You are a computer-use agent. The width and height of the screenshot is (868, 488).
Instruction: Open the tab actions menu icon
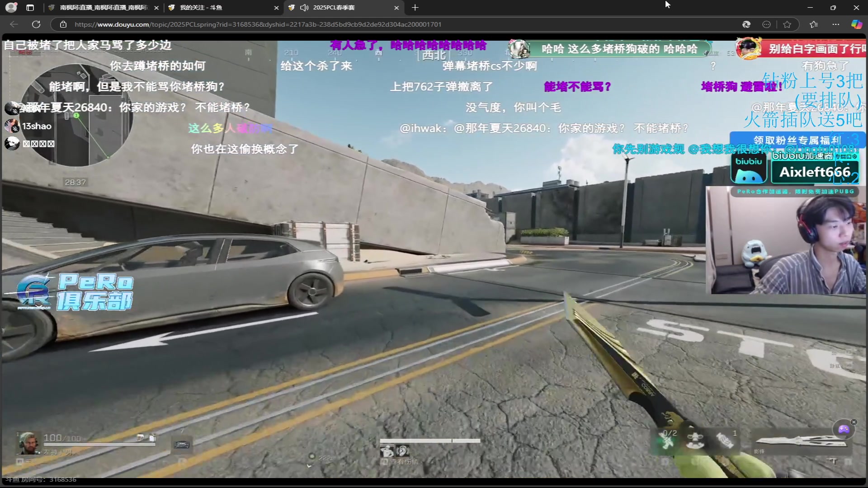(30, 8)
